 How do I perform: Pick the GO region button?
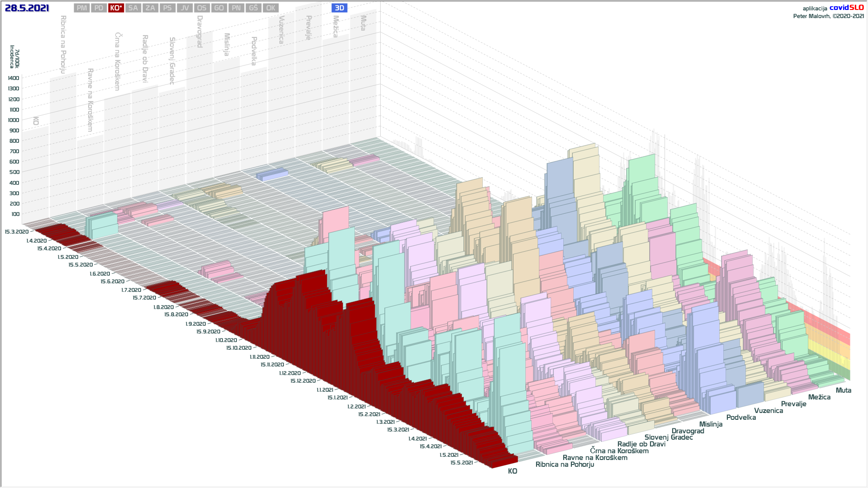tap(219, 8)
